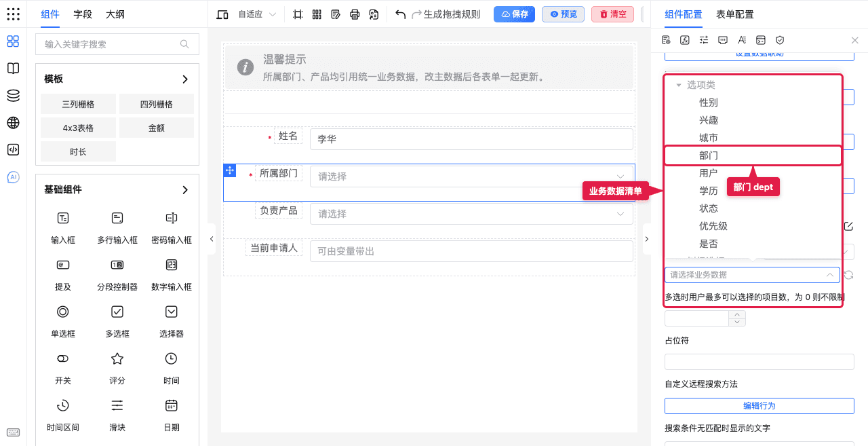Open the database icon in left sidebar
Viewport: 868px width, 446px height.
[13, 96]
